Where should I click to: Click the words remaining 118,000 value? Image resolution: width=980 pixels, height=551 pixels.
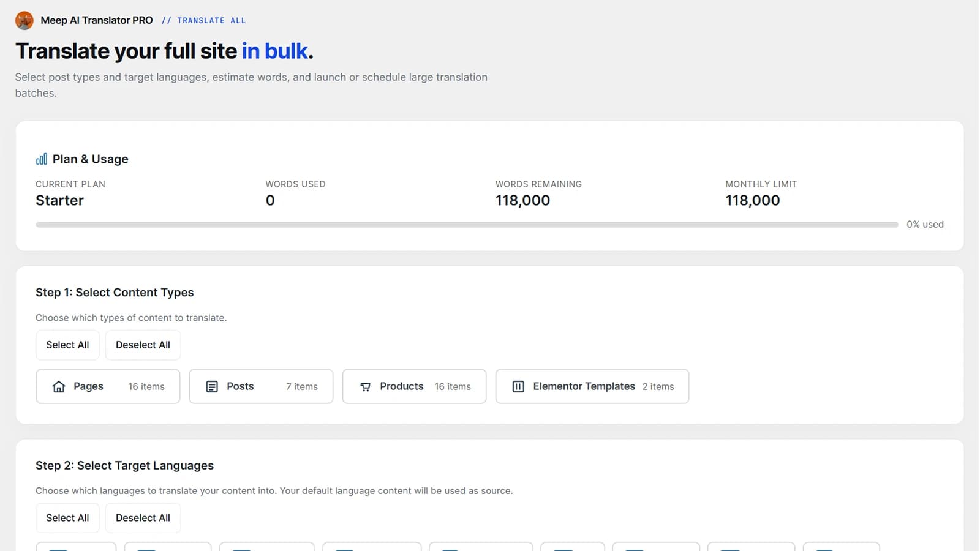click(522, 200)
